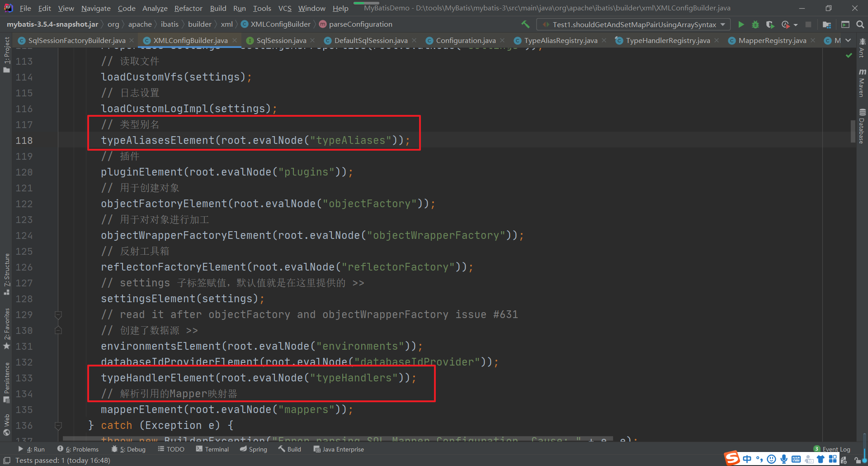The height and width of the screenshot is (466, 868).
Task: Collapse the code fold marker at line 136
Action: (58, 425)
